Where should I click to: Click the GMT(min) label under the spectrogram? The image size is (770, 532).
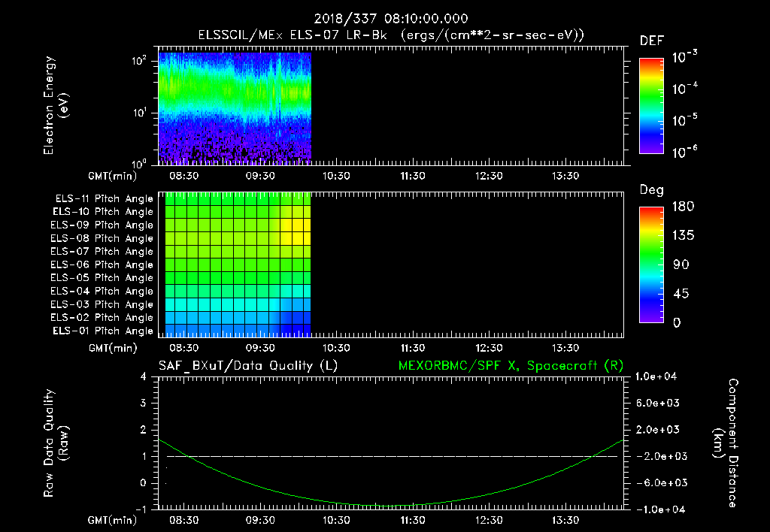tap(113, 176)
